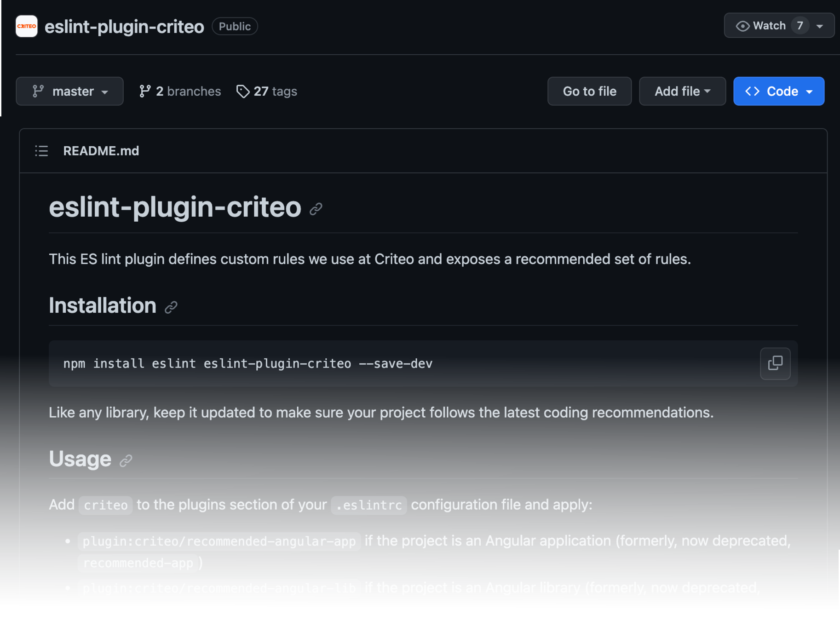The image size is (840, 621).
Task: Expand the Watch notifications dropdown arrow
Action: 820,26
